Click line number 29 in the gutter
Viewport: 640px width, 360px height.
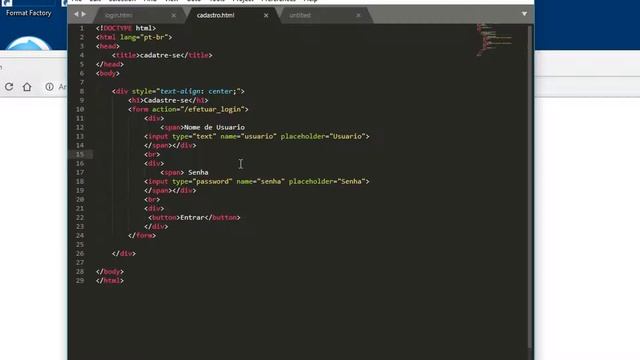click(80, 280)
